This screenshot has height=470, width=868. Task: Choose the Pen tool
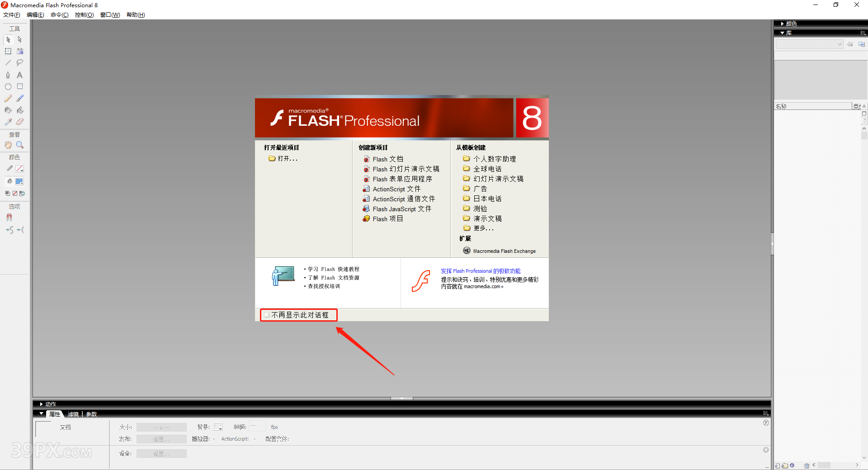click(x=8, y=75)
